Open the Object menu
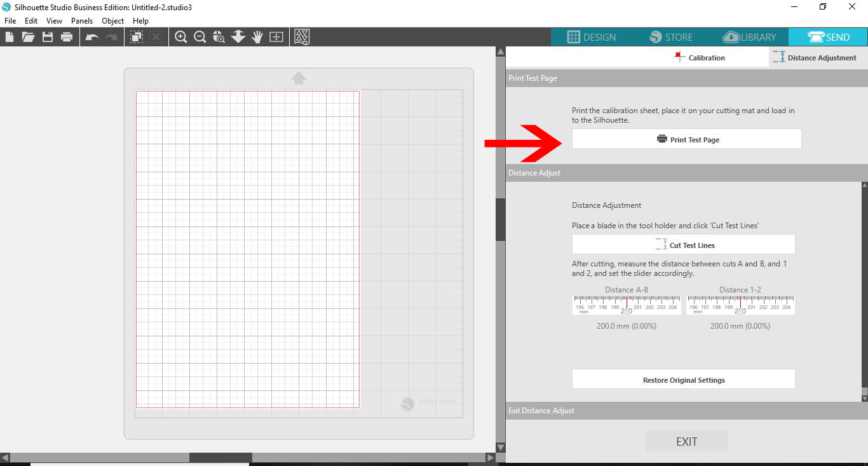The image size is (868, 466). coord(113,21)
